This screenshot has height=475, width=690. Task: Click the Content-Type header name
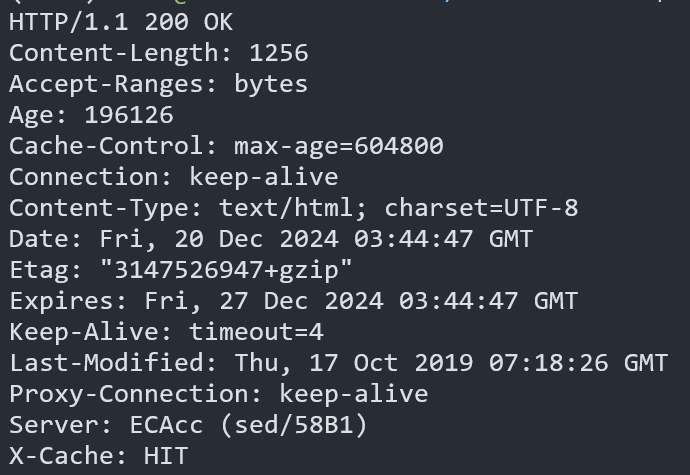pos(105,208)
